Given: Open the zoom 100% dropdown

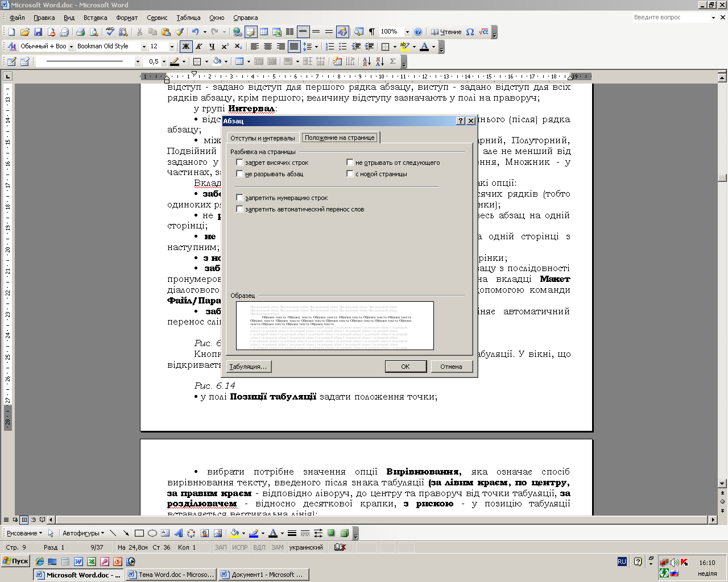Looking at the screenshot, I should [407, 32].
